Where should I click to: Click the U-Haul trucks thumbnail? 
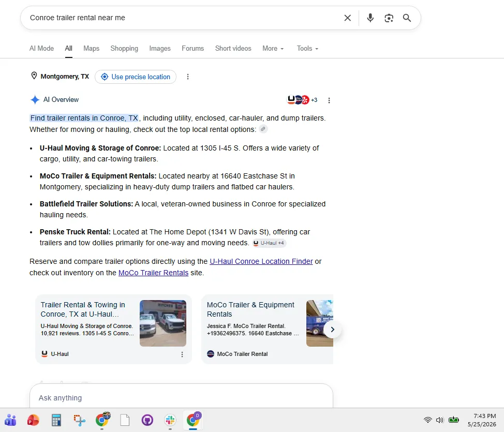tap(162, 323)
